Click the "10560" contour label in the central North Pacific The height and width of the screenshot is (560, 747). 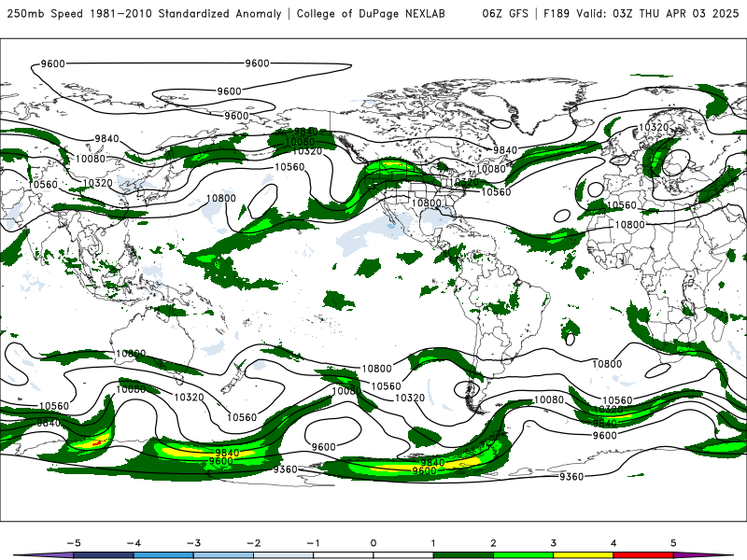pos(289,167)
